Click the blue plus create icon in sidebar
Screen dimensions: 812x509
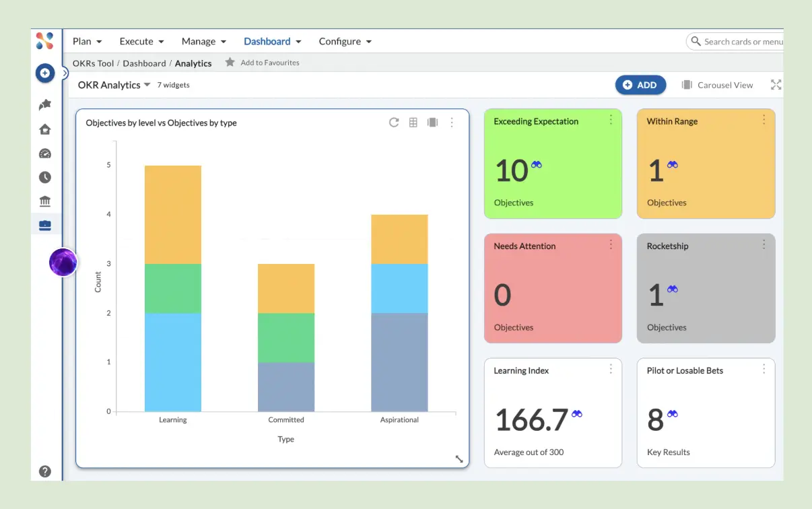pos(44,73)
